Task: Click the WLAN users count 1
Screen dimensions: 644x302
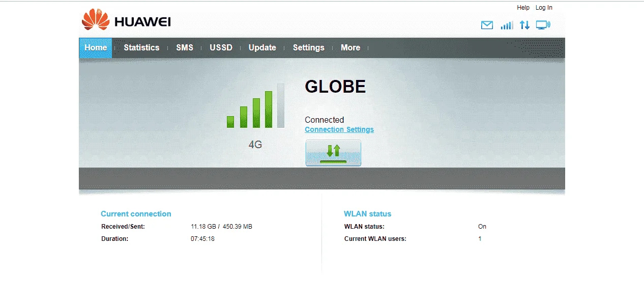Action: (480, 239)
